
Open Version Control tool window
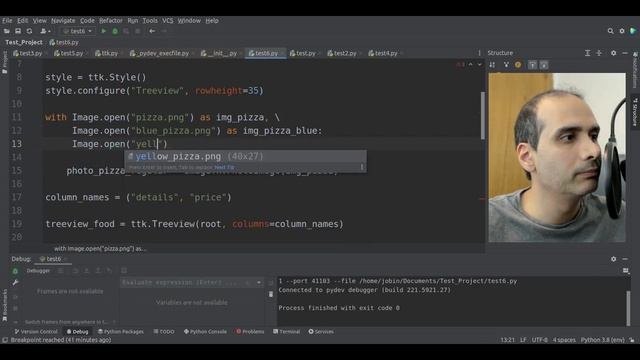point(36,331)
